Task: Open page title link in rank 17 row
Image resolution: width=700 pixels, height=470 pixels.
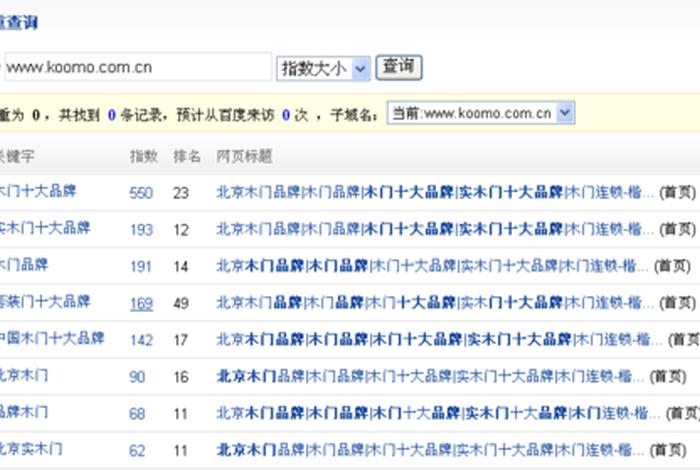Action: [439, 340]
